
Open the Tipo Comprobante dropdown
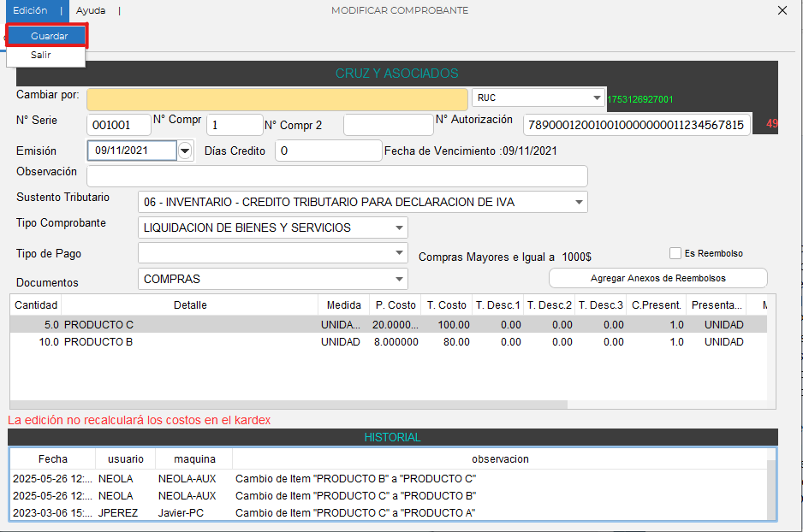(x=399, y=228)
